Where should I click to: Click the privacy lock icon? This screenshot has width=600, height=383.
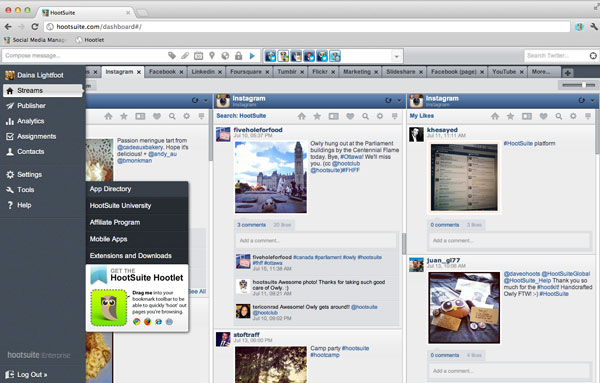pyautogui.click(x=238, y=56)
